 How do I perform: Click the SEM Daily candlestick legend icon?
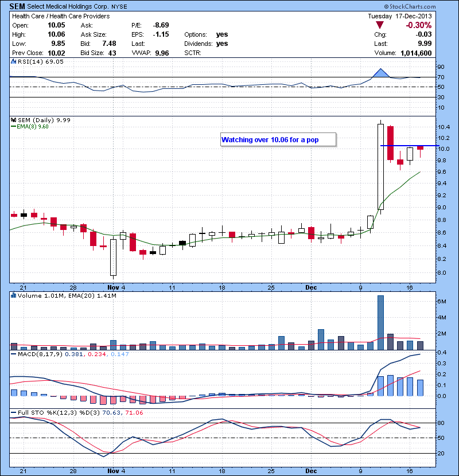(13, 120)
